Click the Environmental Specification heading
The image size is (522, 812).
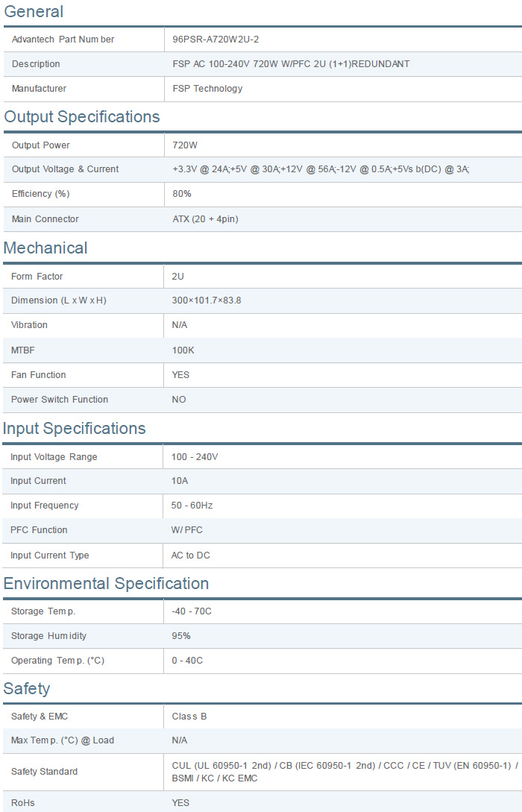pyautogui.click(x=106, y=584)
